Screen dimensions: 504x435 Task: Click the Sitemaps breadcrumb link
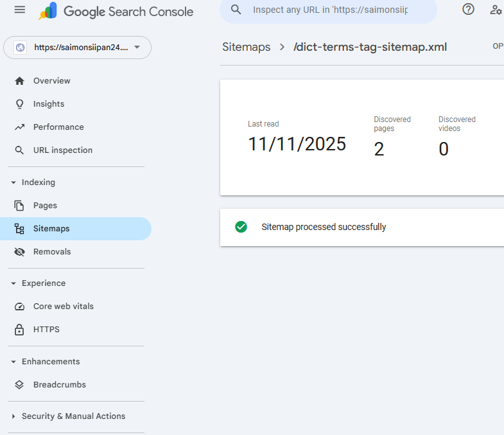coord(246,47)
